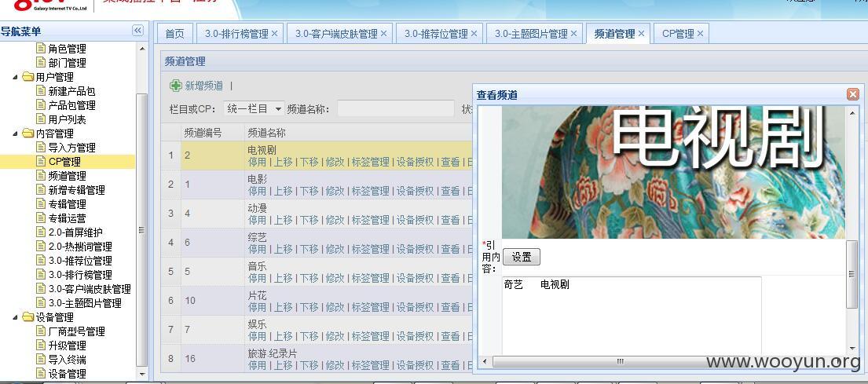Click the navigation menu vertical scrollbar
The width and height of the screenshot is (868, 384).
[141, 229]
